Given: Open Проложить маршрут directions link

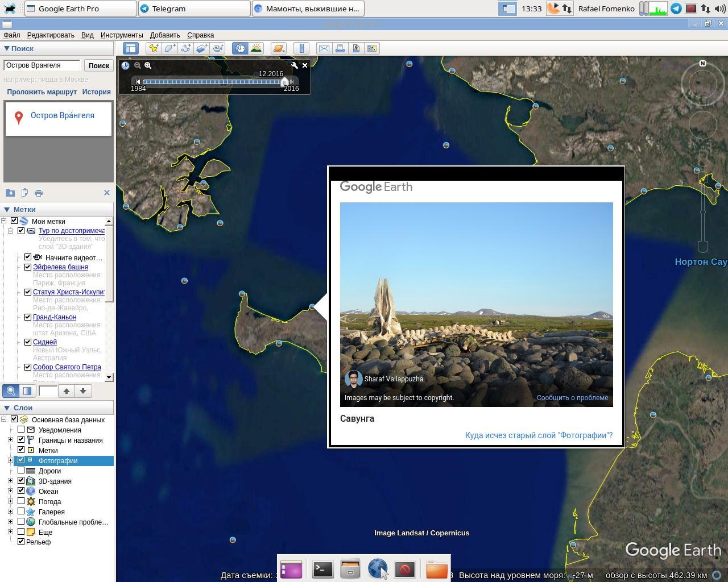Looking at the screenshot, I should click(x=42, y=92).
